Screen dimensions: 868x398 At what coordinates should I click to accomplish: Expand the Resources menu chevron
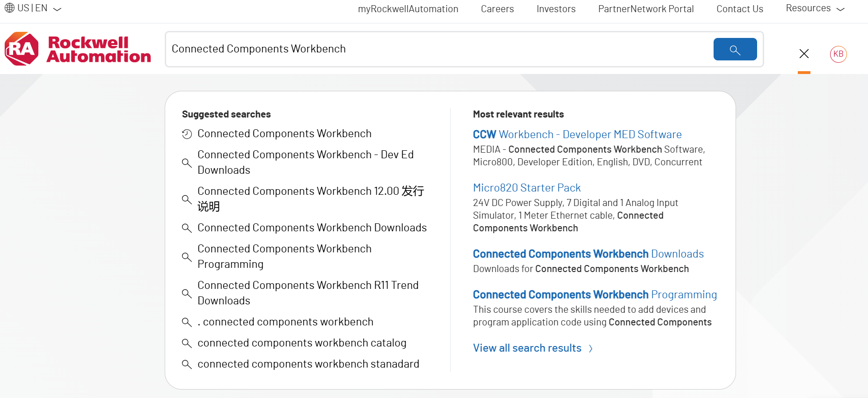tap(840, 9)
